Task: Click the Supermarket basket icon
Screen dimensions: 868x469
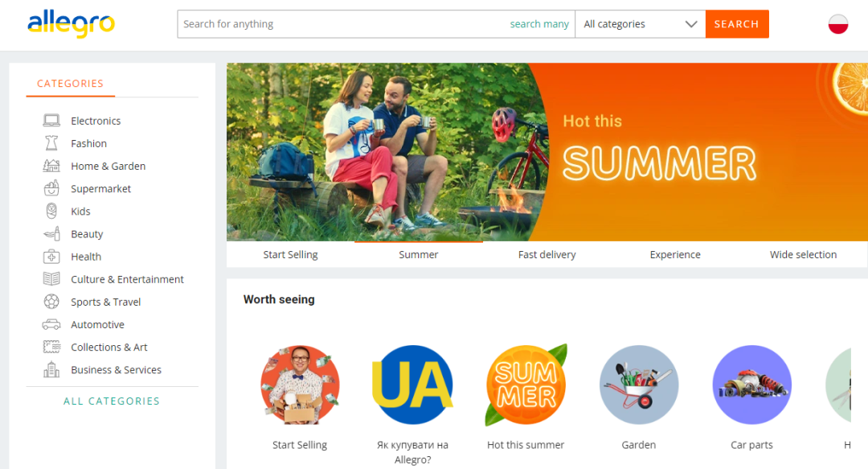Action: pyautogui.click(x=51, y=188)
